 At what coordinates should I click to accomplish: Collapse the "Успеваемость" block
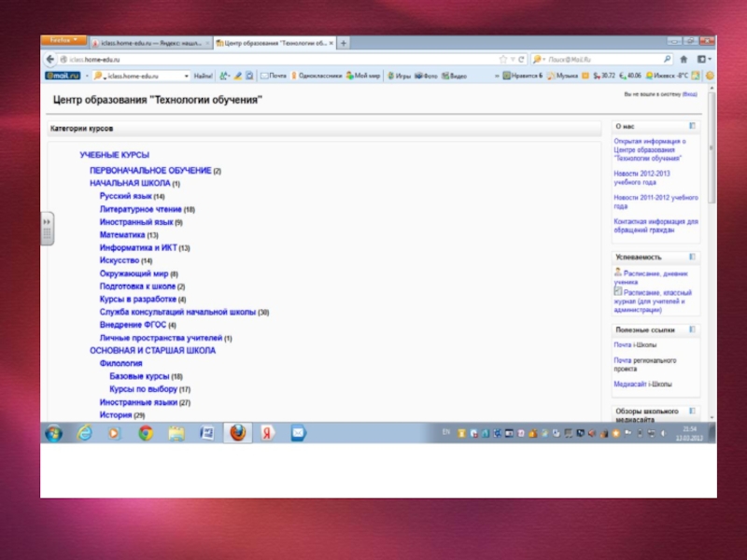coord(692,256)
